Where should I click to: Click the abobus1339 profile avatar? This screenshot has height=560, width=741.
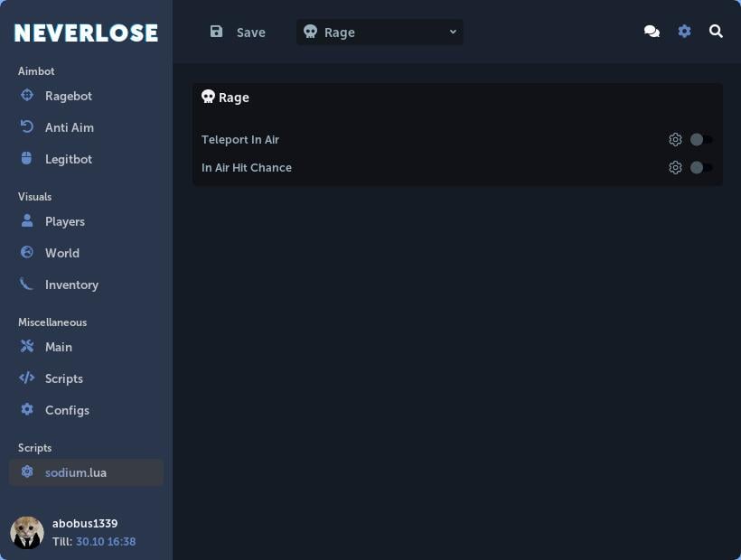pyautogui.click(x=27, y=533)
